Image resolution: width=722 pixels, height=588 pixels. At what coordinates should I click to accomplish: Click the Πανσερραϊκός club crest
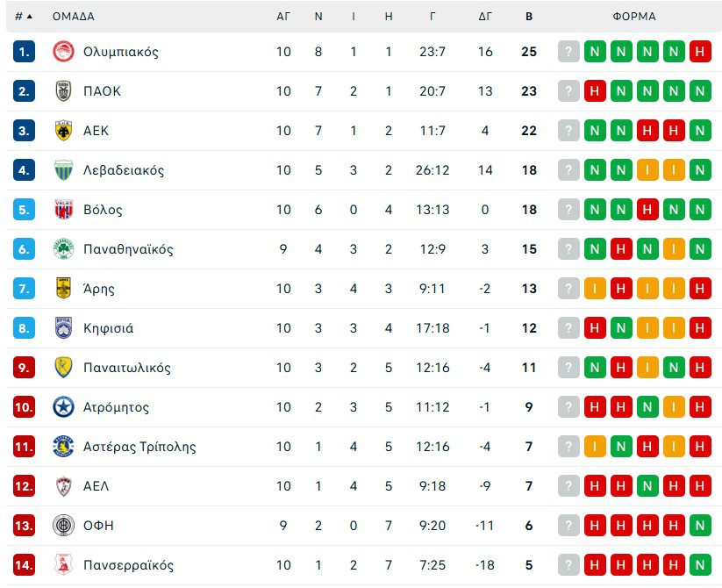point(63,565)
